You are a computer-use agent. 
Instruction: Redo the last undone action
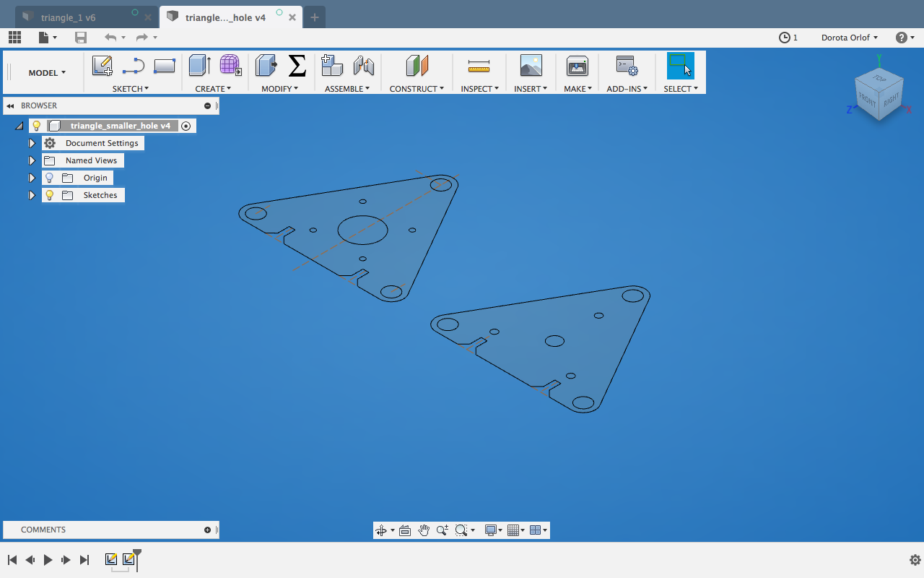click(x=142, y=37)
